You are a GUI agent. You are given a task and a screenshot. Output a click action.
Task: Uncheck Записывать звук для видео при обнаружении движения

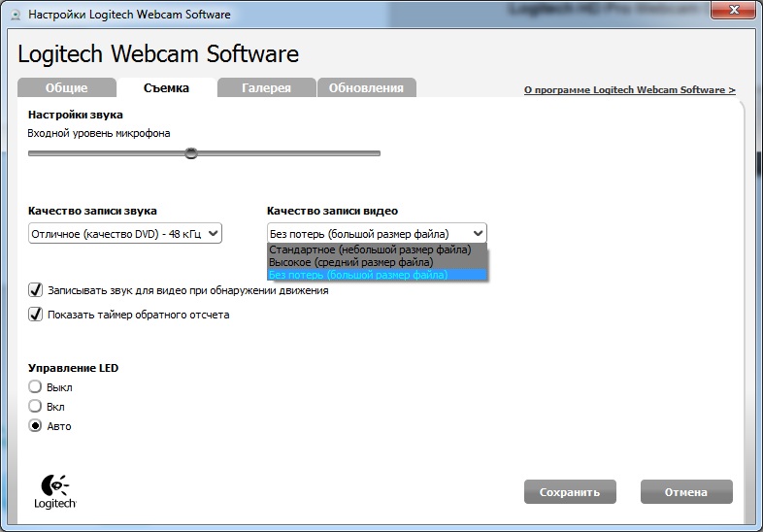(x=36, y=290)
